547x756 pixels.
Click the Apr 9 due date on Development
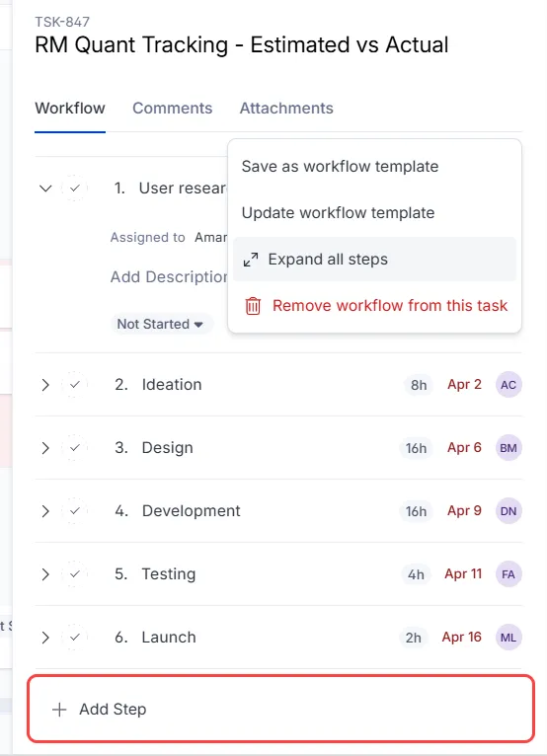[464, 510]
